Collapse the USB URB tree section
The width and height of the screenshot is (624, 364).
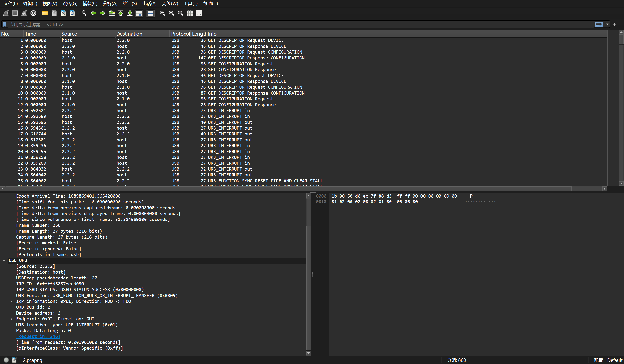4,260
